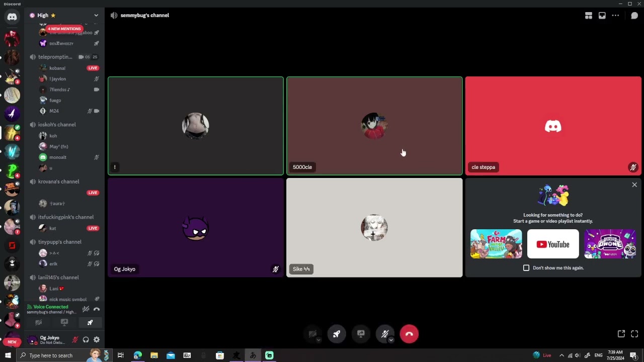Viewport: 644px width, 362px height.
Task: Turn on camera in sidebar voice panel
Action: click(x=39, y=323)
